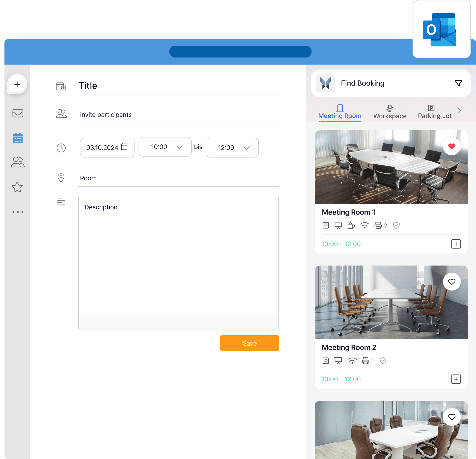The height and width of the screenshot is (459, 476).
Task: Open the Parking Lot tab
Action: (x=434, y=112)
